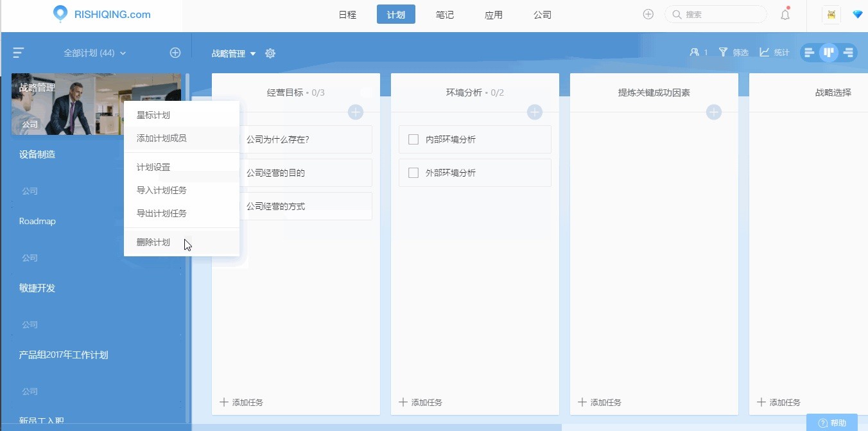This screenshot has height=431, width=868.
Task: Add card to 环境分析 column plus icon
Action: (x=535, y=112)
